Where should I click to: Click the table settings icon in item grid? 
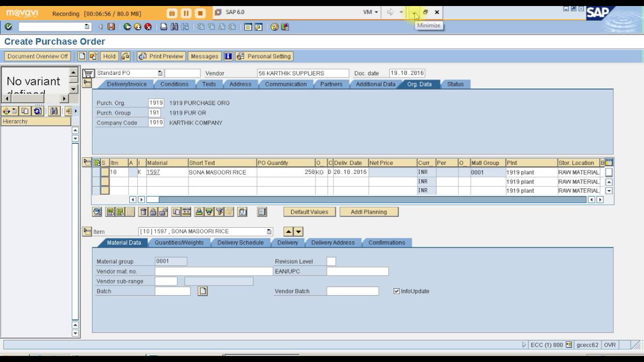pos(609,162)
